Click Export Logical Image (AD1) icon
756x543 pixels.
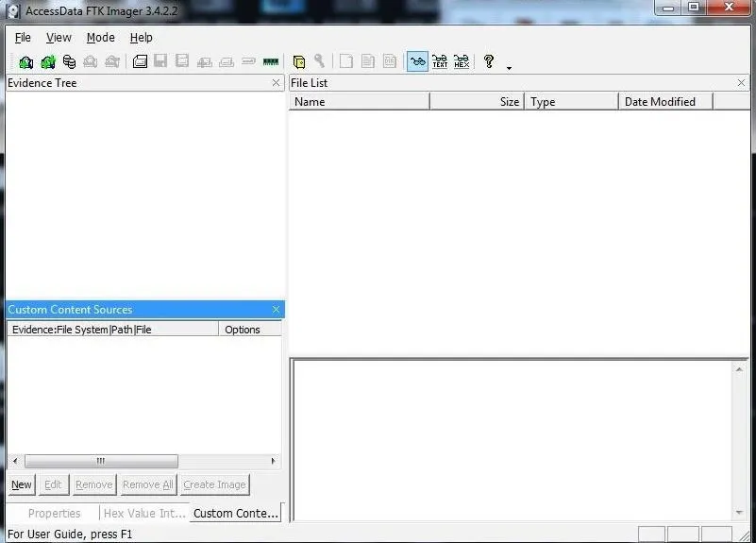tap(182, 60)
